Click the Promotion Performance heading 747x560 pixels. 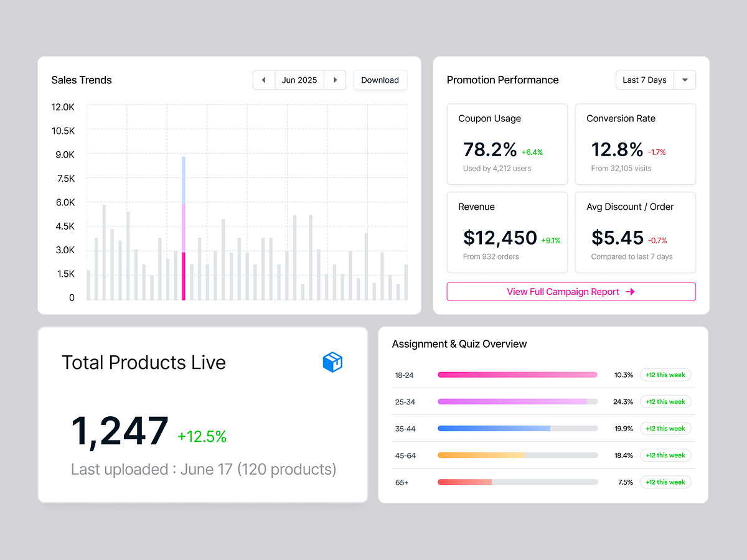(x=503, y=80)
